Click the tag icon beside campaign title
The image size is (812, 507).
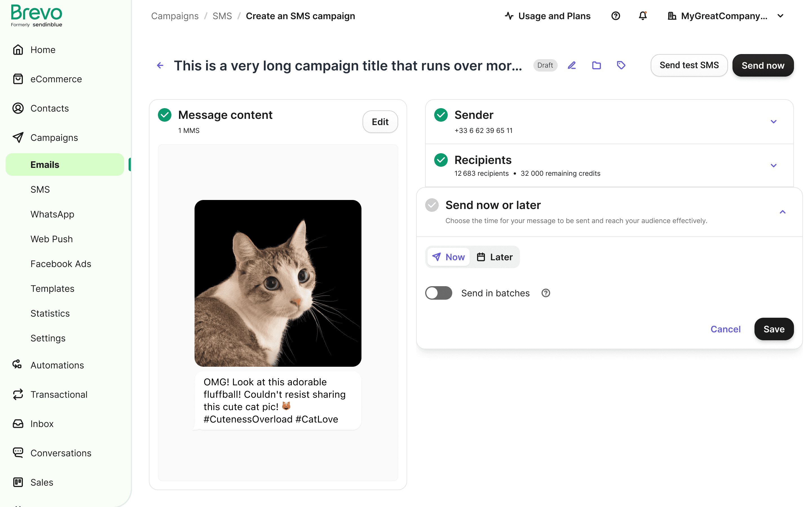point(621,65)
